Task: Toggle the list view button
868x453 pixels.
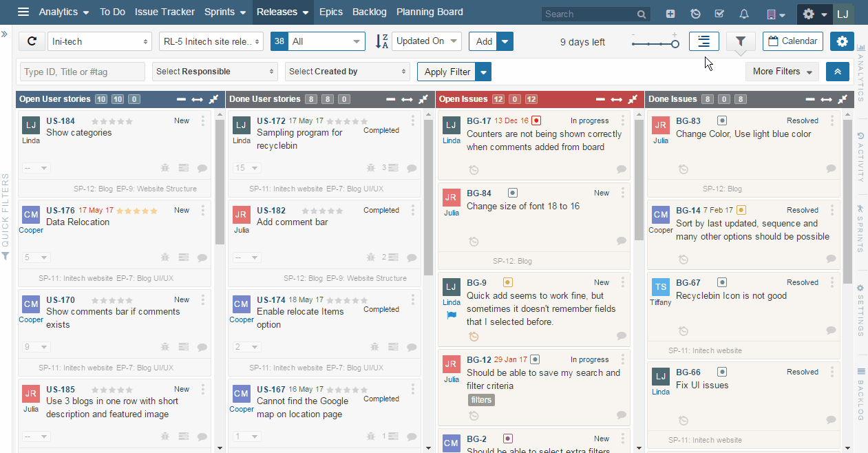Action: [703, 41]
